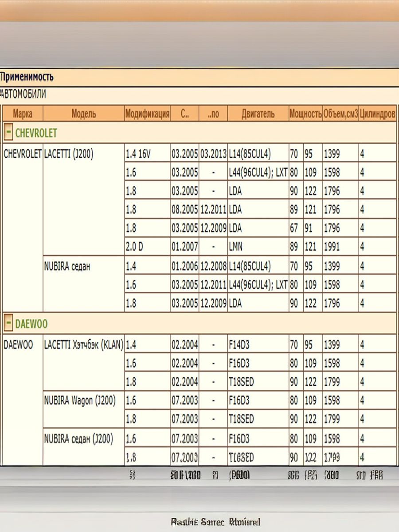Select the Двигатель column header
The image size is (399, 532).
coord(258,113)
